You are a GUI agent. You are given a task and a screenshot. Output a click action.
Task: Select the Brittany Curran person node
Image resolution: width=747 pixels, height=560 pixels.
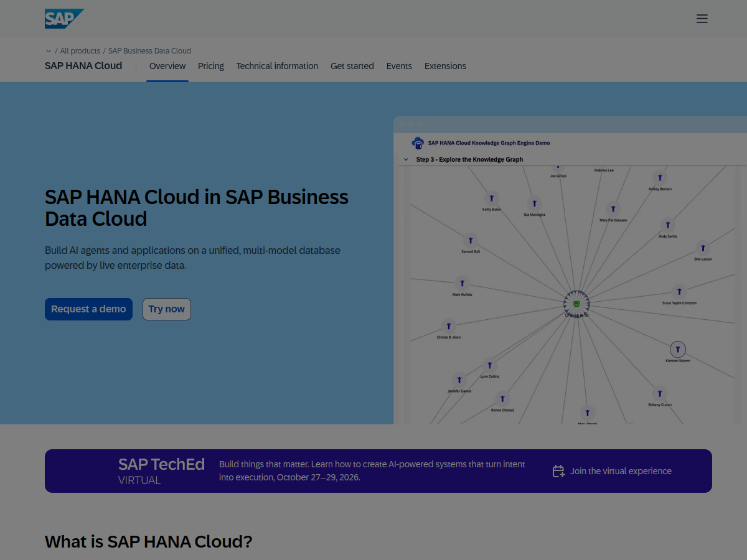pyautogui.click(x=660, y=393)
